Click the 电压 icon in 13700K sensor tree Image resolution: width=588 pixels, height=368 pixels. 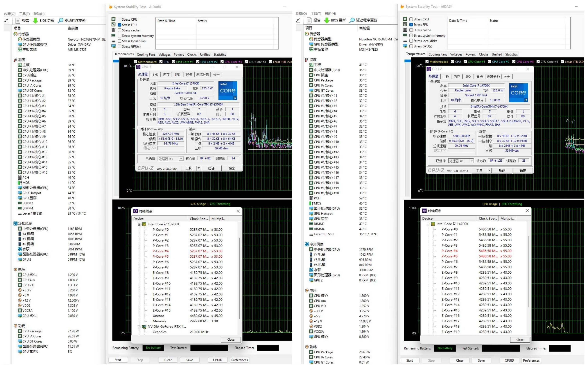[x=15, y=270]
